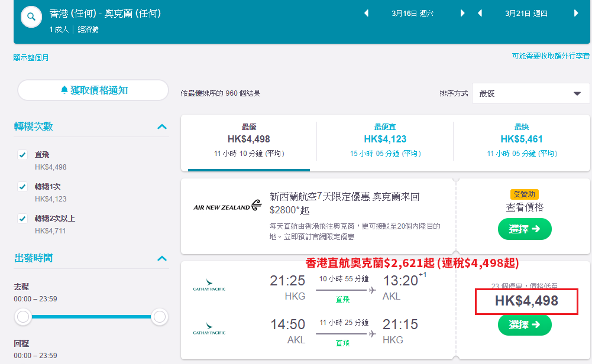Viewport: 592px width, 364px height.
Task: Click the 13:20 AKL arrival time
Action: [400, 281]
